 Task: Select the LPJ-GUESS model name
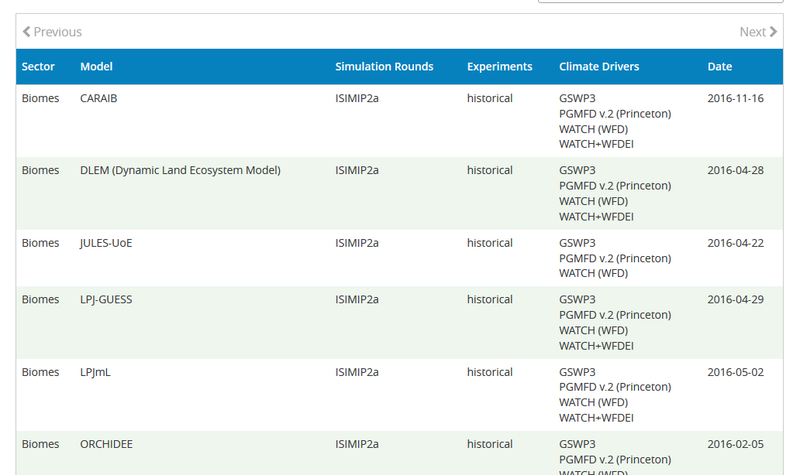(106, 299)
